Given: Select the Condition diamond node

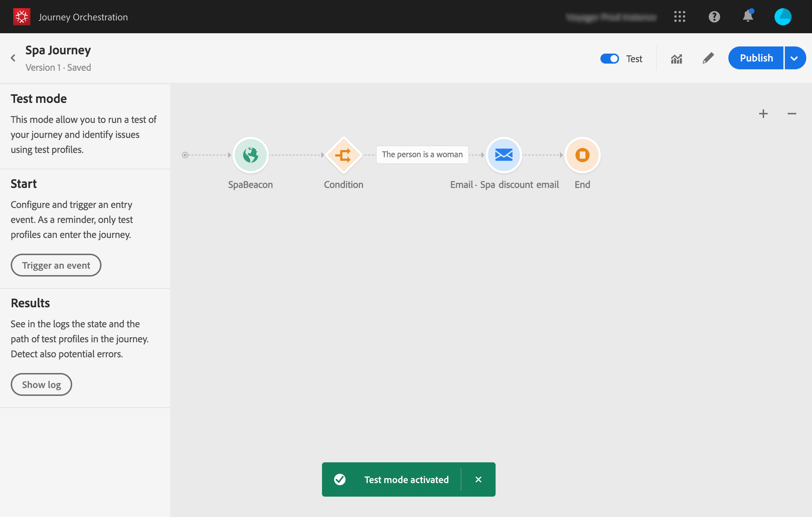Looking at the screenshot, I should 343,155.
